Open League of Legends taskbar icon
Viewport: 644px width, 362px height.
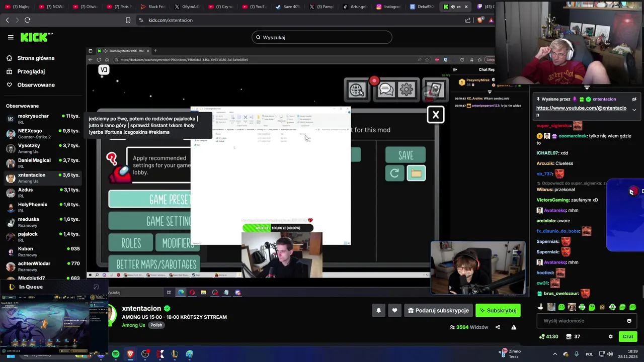(x=175, y=354)
